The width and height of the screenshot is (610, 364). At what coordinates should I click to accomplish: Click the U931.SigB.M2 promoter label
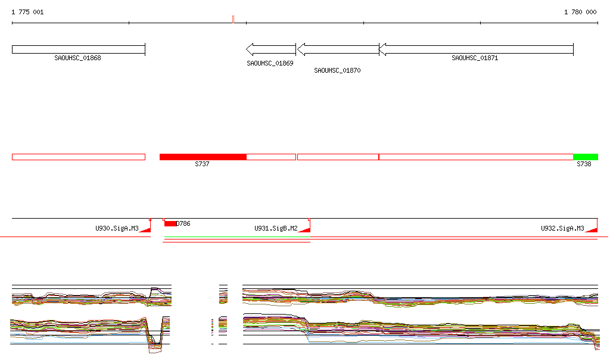[276, 228]
